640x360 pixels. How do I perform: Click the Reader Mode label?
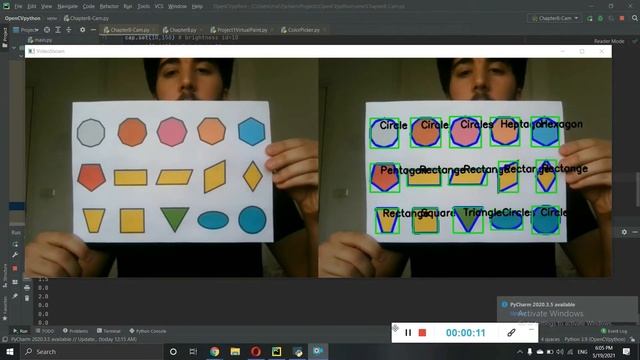coord(609,41)
